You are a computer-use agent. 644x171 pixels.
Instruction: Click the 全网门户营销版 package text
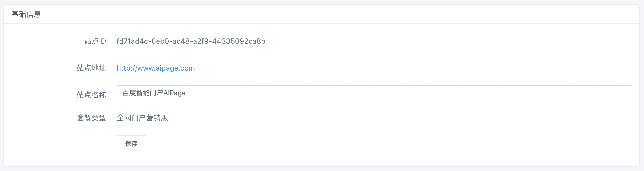point(142,118)
